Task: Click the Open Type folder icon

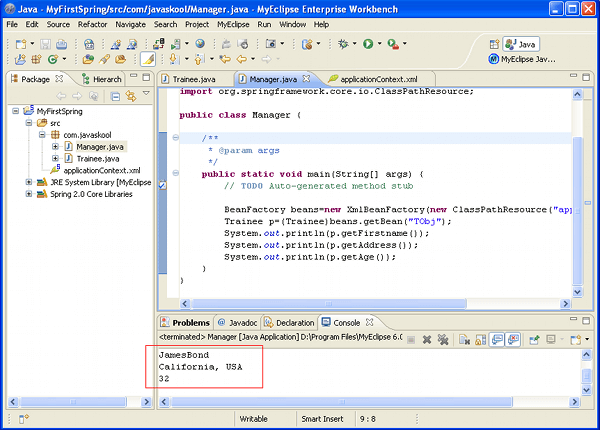Action: point(88,59)
